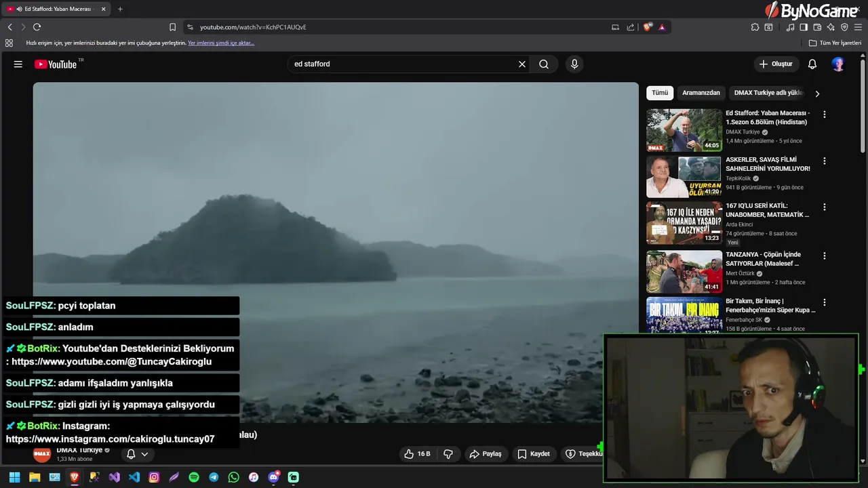Click Yer imlerini şimdi içe aktar link
Screen dimensions: 868x488
click(x=221, y=43)
